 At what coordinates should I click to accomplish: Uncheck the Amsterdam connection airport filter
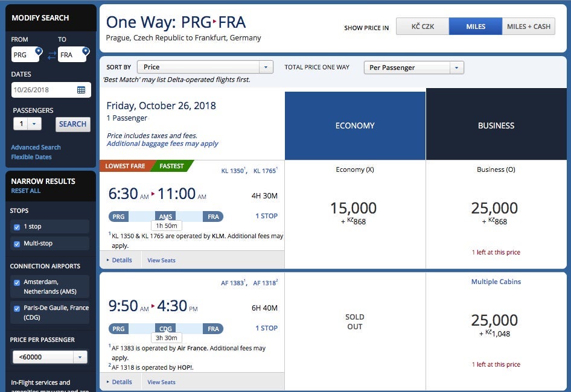coord(17,282)
